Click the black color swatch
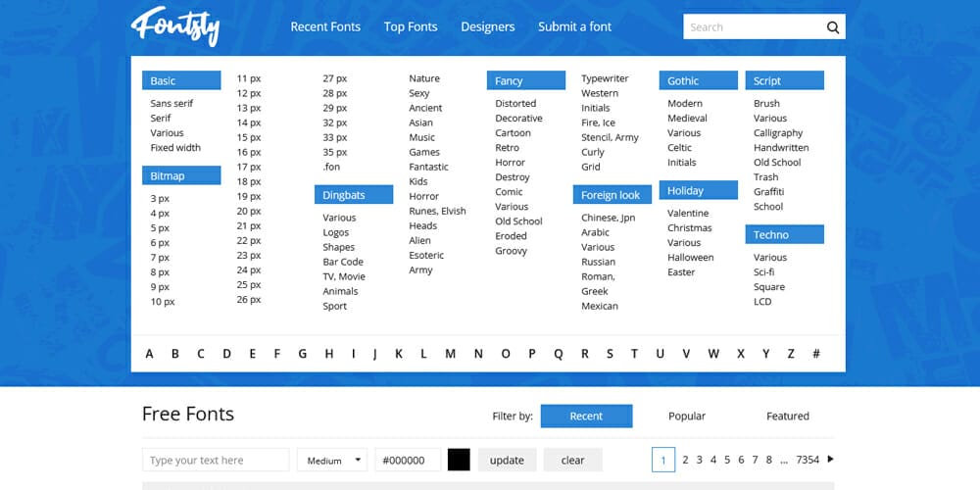This screenshot has height=490, width=980. click(459, 460)
